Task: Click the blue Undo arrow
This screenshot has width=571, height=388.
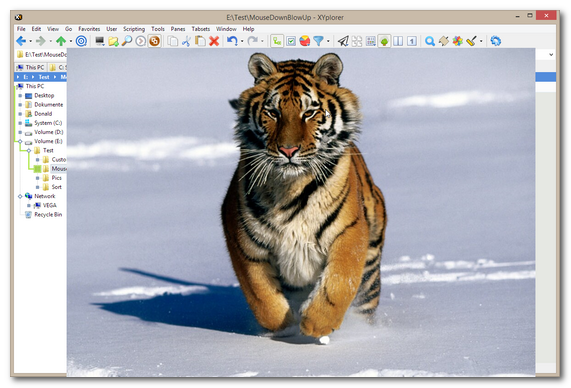Action: point(232,41)
